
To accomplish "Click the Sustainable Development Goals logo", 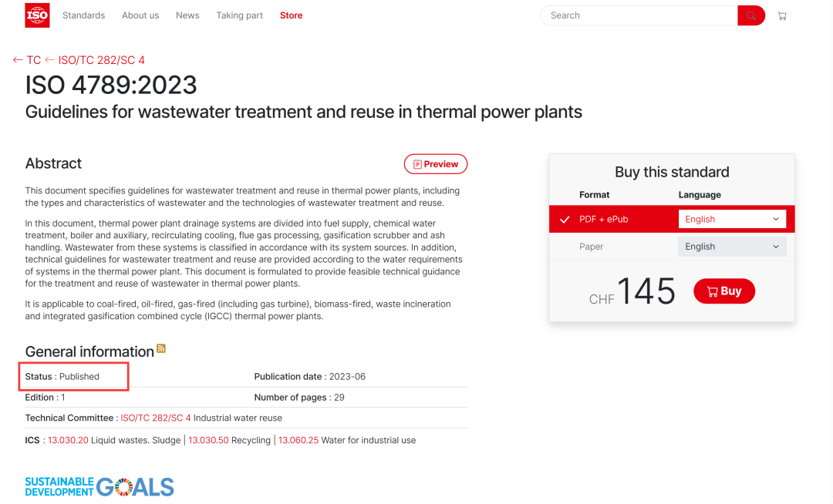I will coord(99,486).
